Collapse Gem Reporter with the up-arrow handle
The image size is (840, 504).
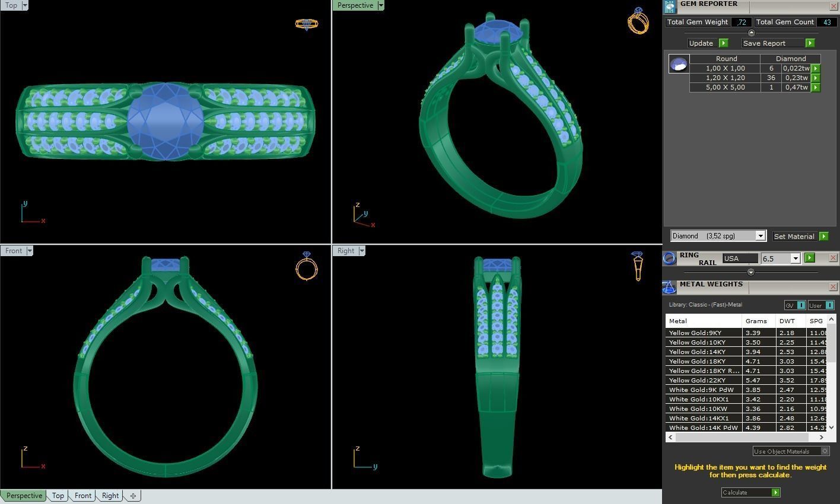pyautogui.click(x=752, y=33)
